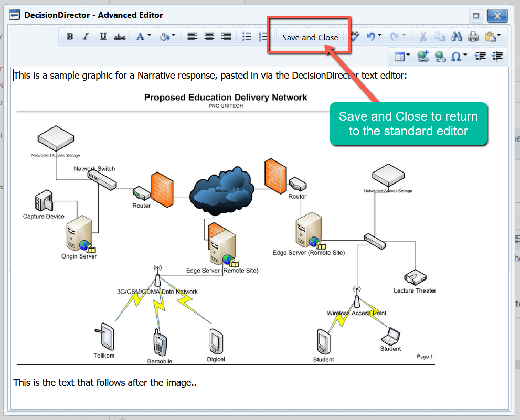Viewport: 520px width, 420px height.
Task: Open the redo history dropdown arrow
Action: [x=404, y=35]
